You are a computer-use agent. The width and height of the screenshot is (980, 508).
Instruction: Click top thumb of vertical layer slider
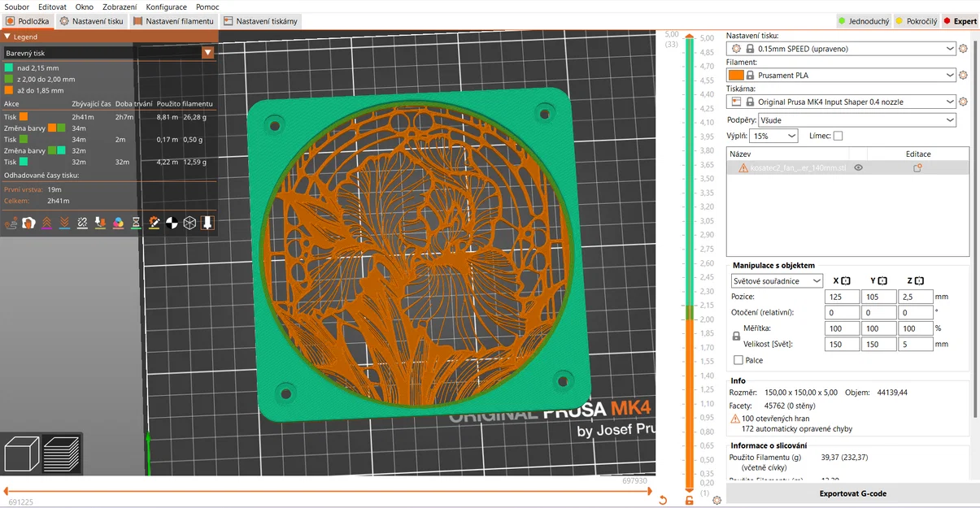pyautogui.click(x=690, y=37)
